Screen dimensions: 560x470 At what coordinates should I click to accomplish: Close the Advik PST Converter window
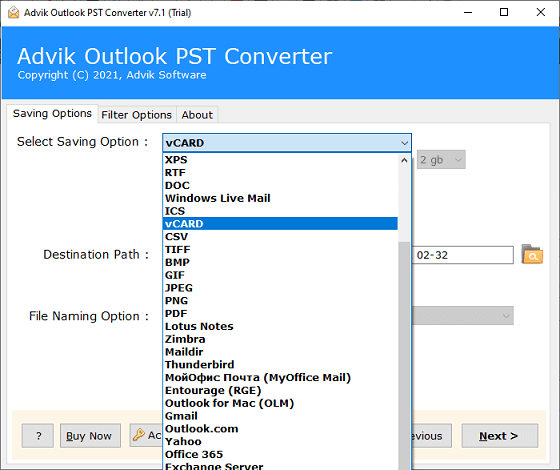coord(541,12)
